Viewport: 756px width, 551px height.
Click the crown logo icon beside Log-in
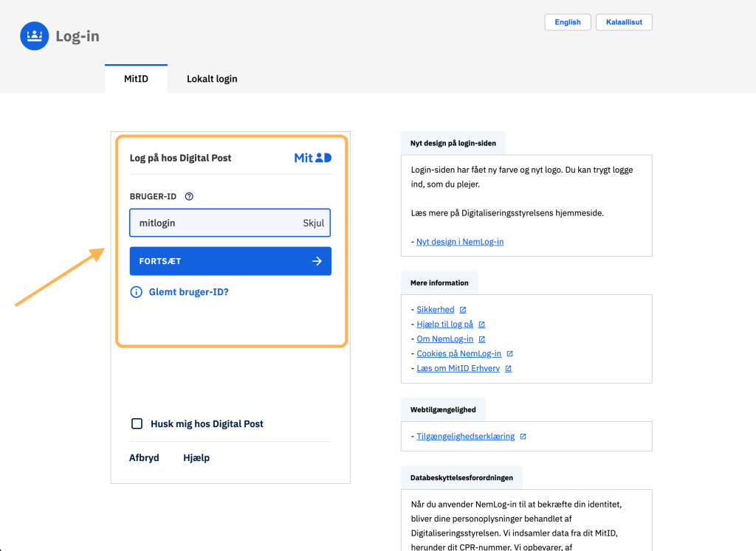(34, 36)
